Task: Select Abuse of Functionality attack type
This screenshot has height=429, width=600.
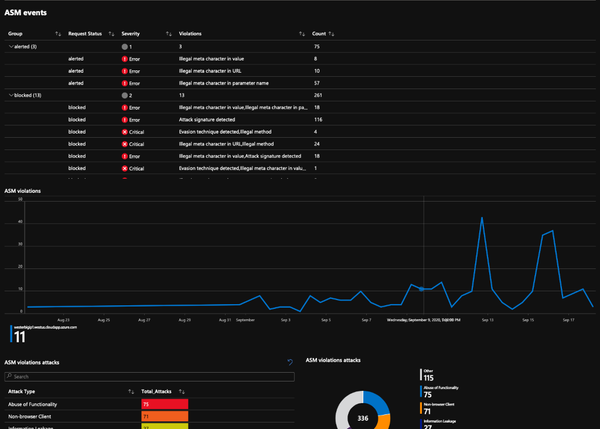Action: click(x=33, y=404)
